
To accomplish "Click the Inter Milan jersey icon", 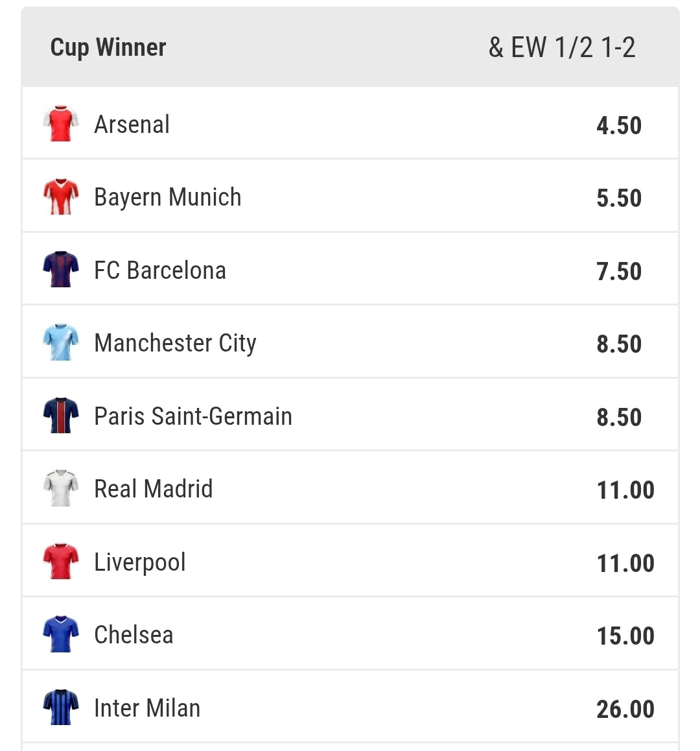I will tap(61, 708).
